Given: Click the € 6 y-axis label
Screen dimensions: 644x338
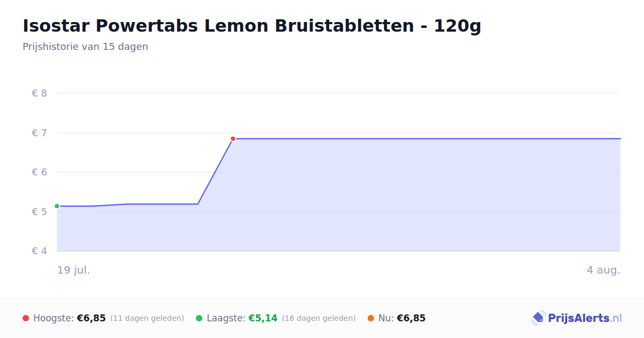Looking at the screenshot, I should (x=39, y=172).
